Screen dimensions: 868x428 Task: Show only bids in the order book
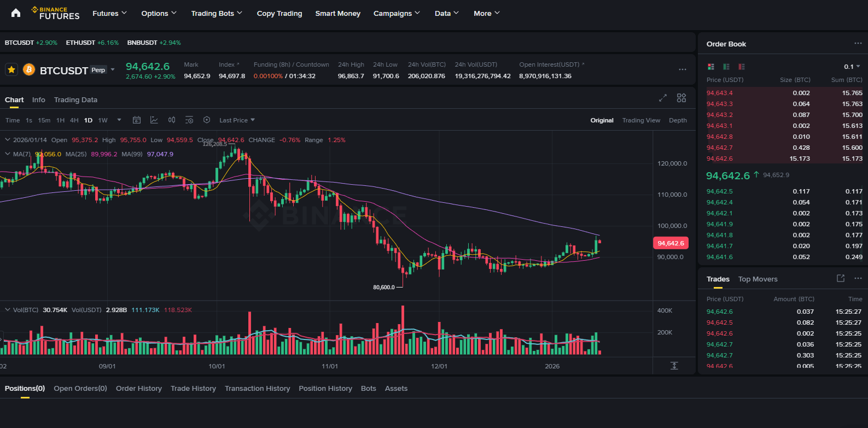726,67
